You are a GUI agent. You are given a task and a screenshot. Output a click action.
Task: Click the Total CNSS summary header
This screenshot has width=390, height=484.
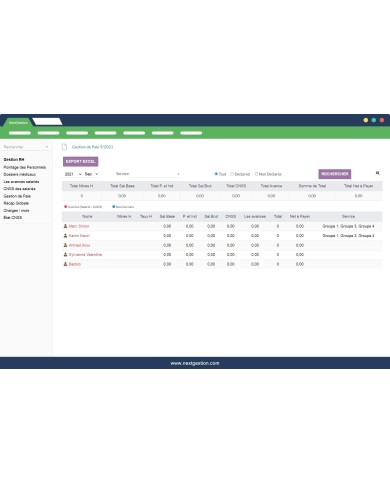point(236,186)
